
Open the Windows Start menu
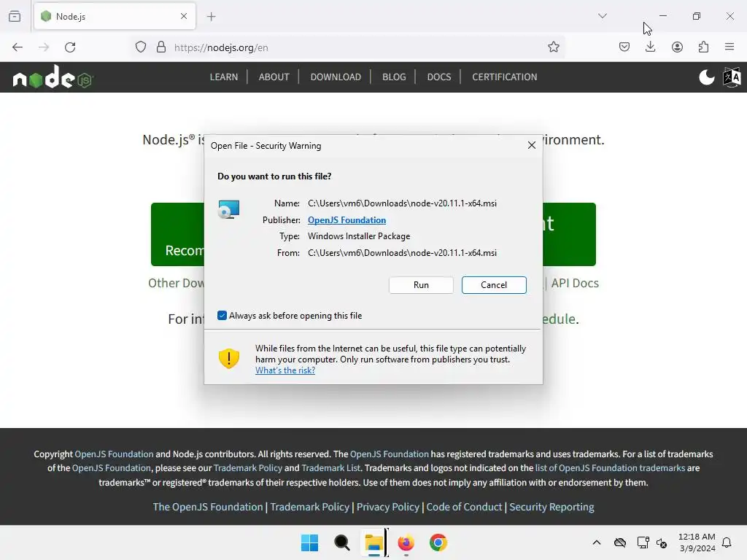[x=309, y=542]
